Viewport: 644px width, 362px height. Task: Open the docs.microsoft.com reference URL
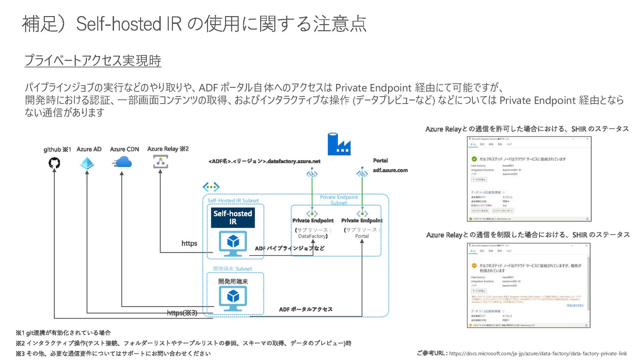(x=538, y=353)
